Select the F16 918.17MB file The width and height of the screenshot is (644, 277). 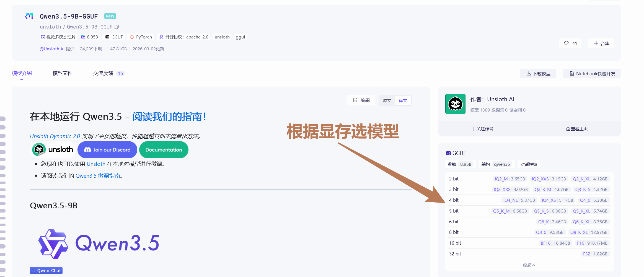click(592, 243)
